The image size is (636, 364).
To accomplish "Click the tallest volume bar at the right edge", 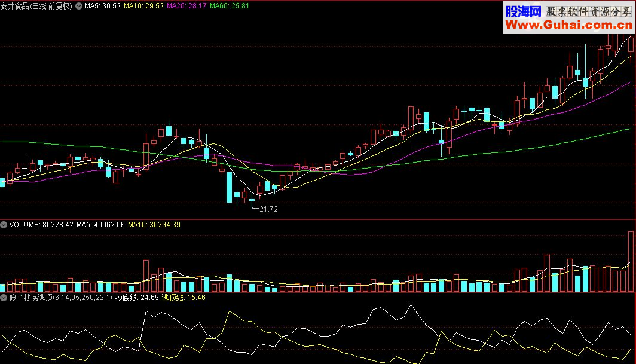I will pyautogui.click(x=631, y=261).
